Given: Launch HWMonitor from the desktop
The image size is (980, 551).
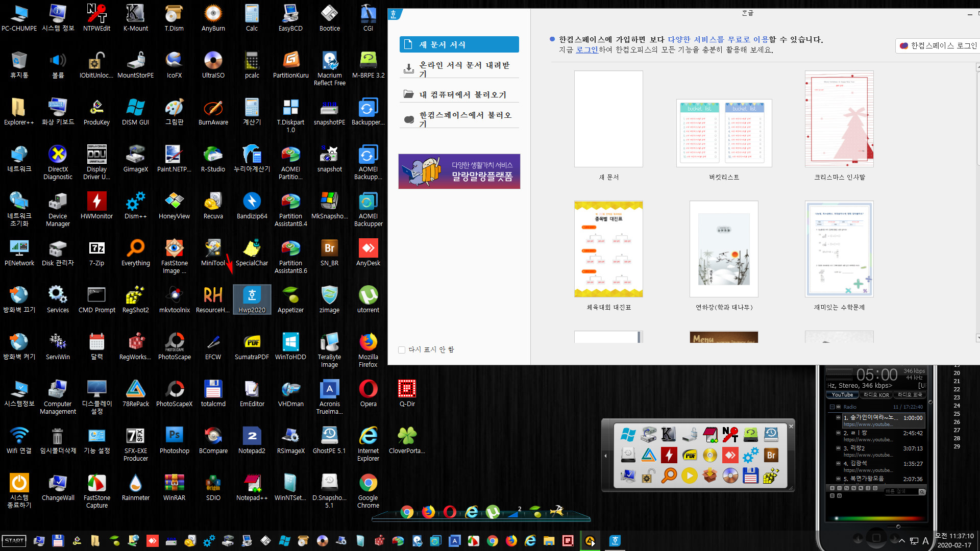Looking at the screenshot, I should pyautogui.click(x=96, y=206).
